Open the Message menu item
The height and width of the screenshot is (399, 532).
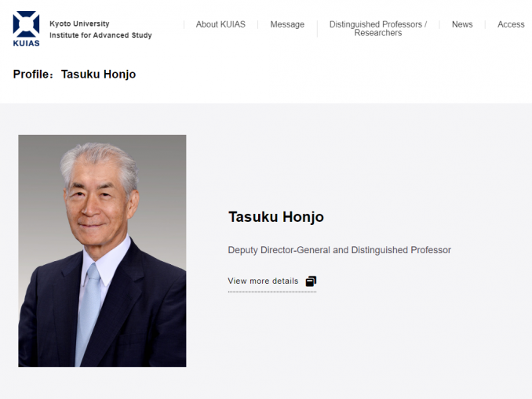coord(287,24)
